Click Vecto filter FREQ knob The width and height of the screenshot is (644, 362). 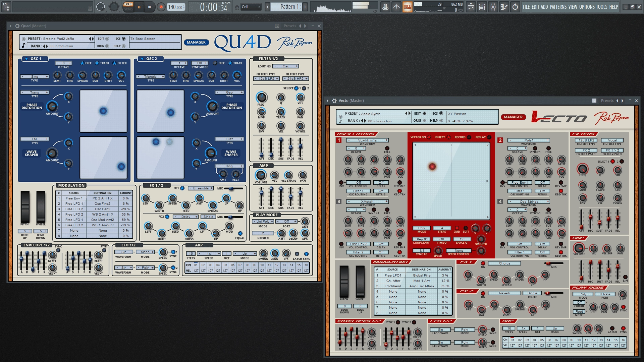tap(582, 169)
